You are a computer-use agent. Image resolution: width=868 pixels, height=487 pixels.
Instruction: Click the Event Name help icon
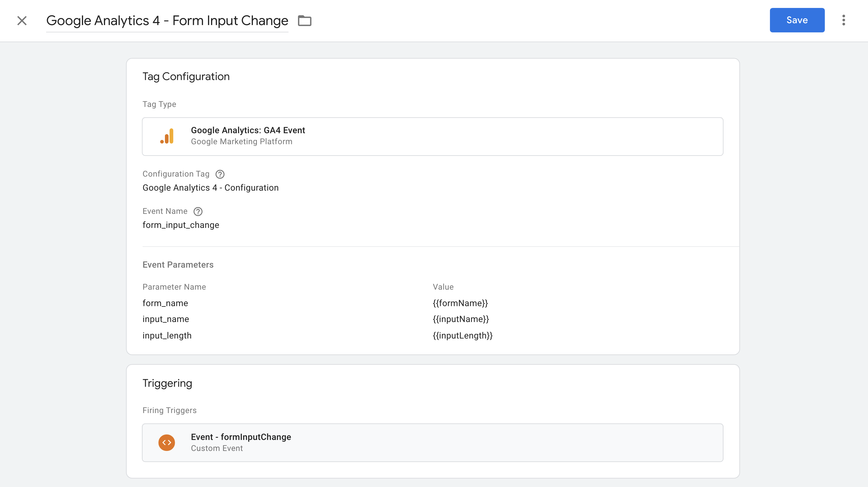tap(198, 211)
